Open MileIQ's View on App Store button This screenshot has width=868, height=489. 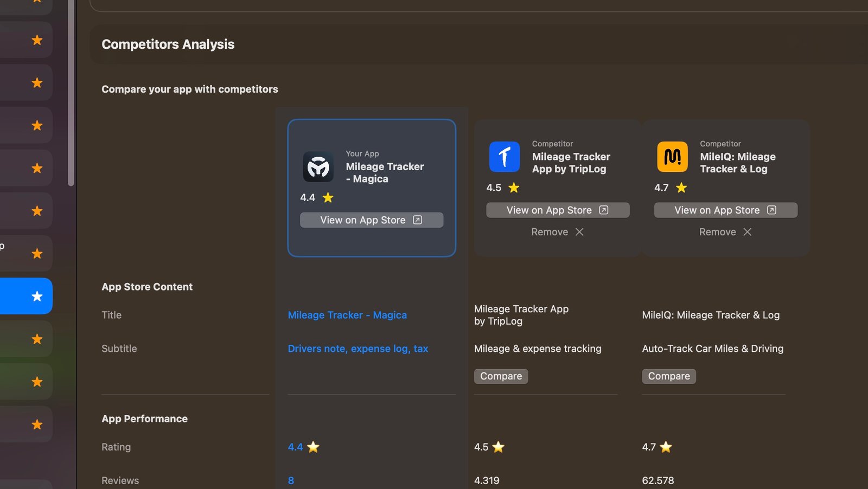pos(726,210)
